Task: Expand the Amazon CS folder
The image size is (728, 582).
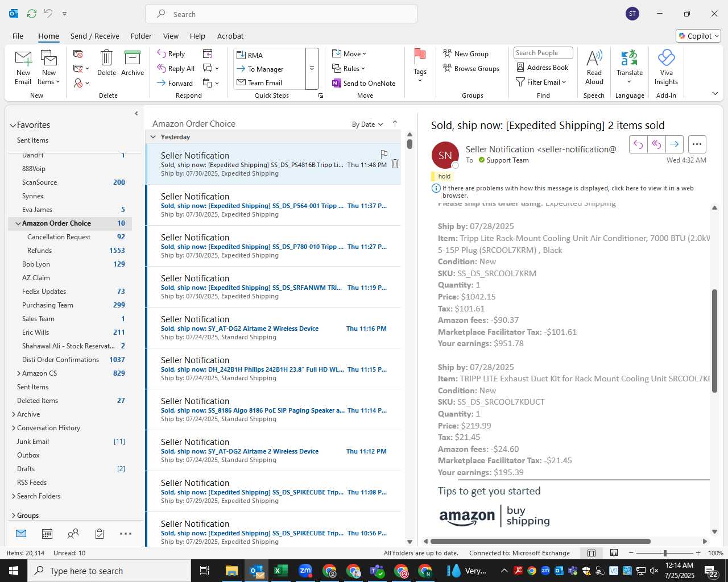Action: (x=19, y=373)
